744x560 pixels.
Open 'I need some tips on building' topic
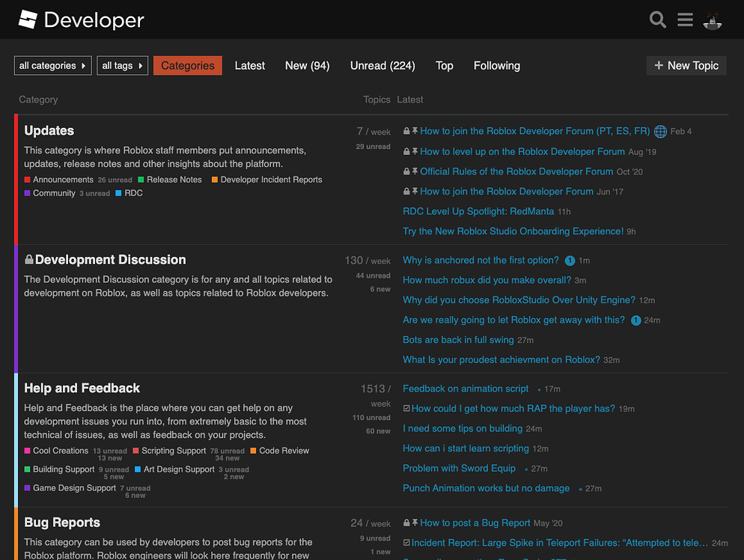(x=463, y=428)
